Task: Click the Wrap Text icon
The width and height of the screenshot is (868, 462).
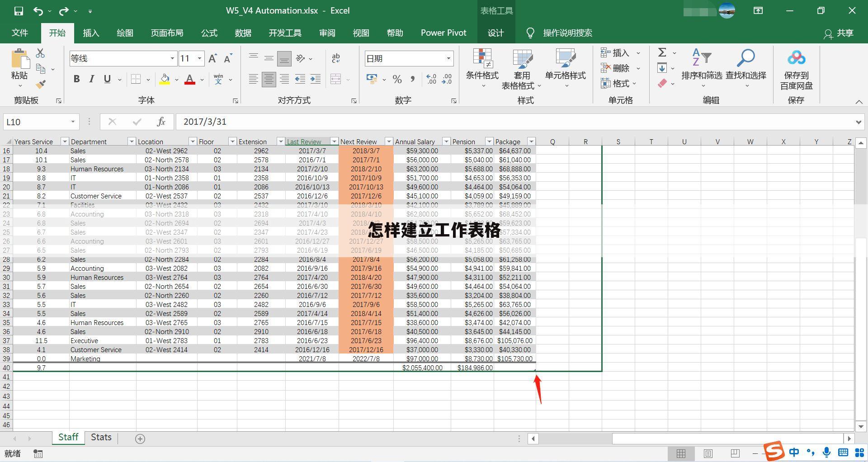Action: point(336,58)
